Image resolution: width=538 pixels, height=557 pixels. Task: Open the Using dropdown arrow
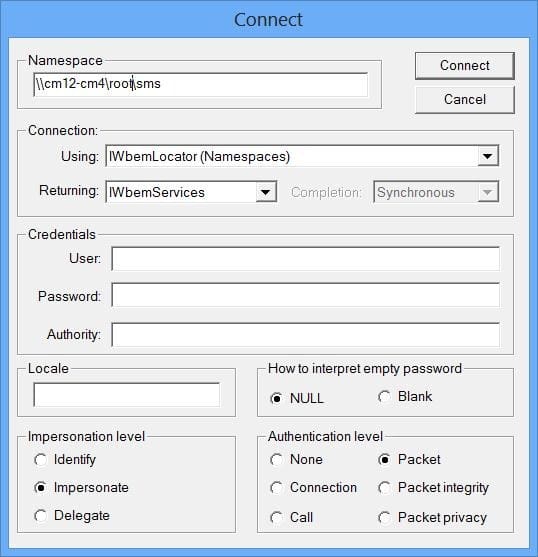point(488,156)
